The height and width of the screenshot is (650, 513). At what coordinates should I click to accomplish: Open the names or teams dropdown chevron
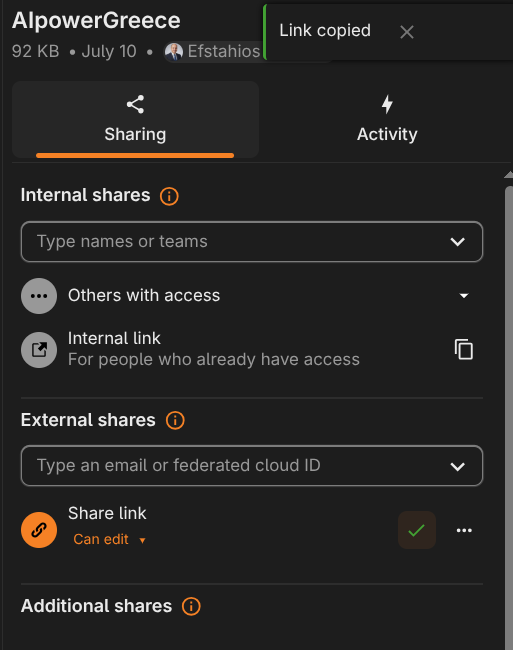(457, 242)
